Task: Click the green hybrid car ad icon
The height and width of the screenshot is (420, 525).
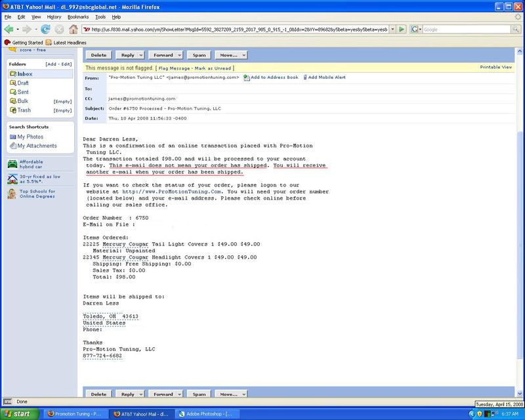Action: point(12,164)
